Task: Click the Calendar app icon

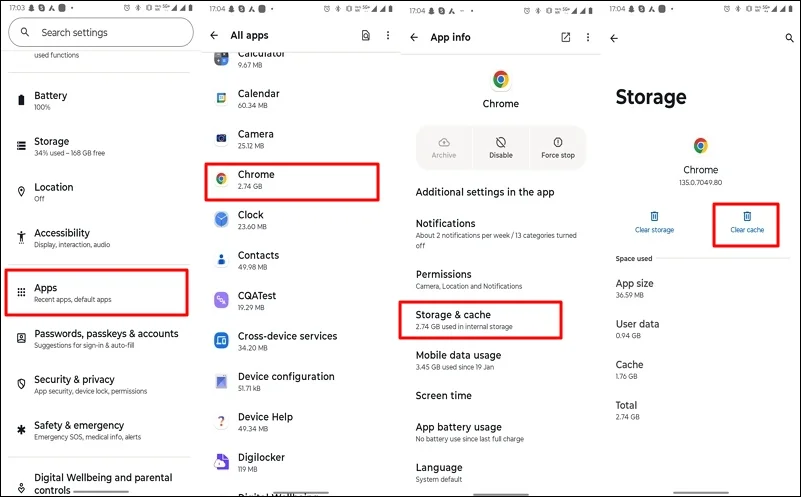Action: pyautogui.click(x=221, y=98)
